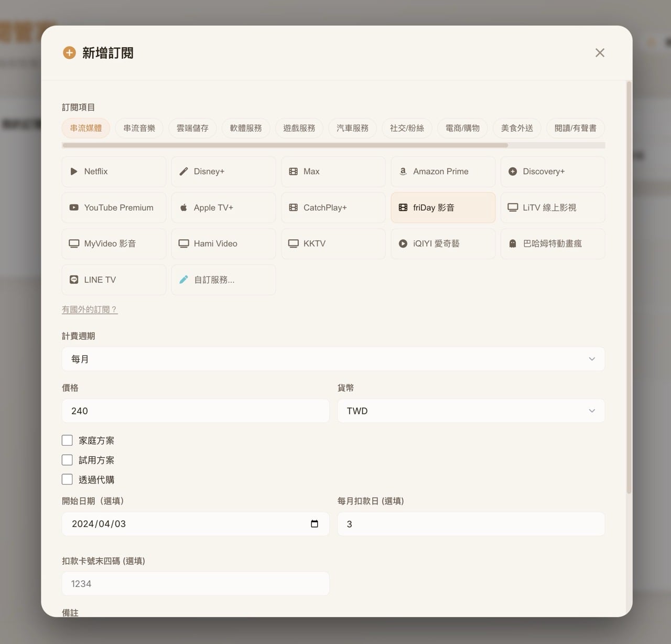This screenshot has width=671, height=644.
Task: Check the 試用方案 option
Action: coord(67,459)
